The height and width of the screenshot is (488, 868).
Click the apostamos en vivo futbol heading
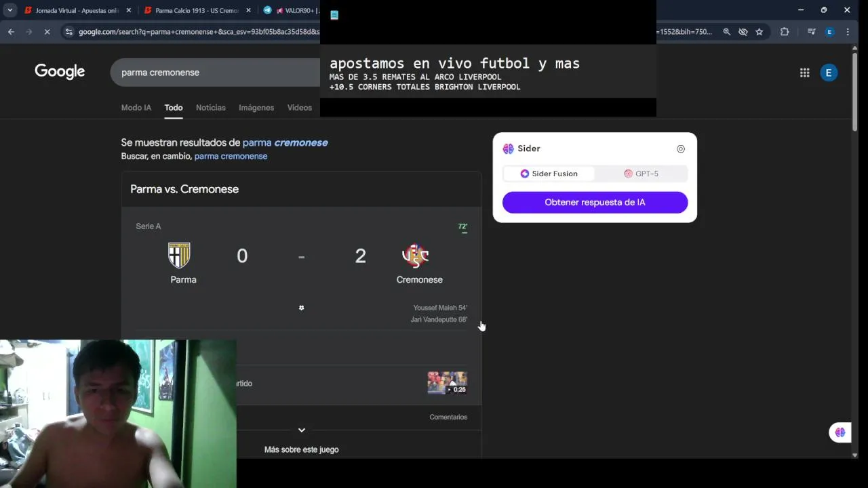(454, 63)
